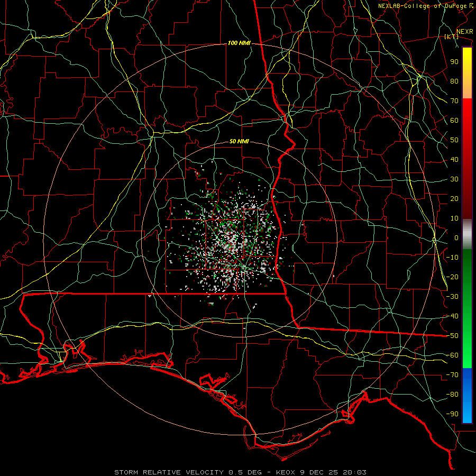Click the -30 value on the legend

click(452, 297)
